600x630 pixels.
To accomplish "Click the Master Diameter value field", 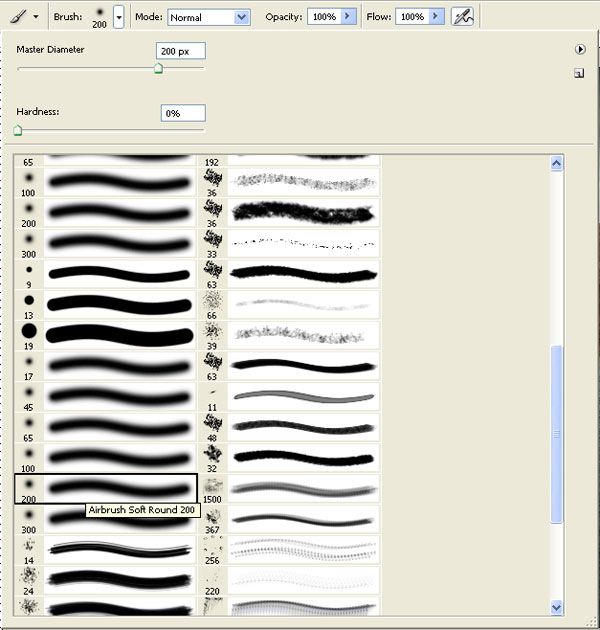I will click(x=180, y=50).
